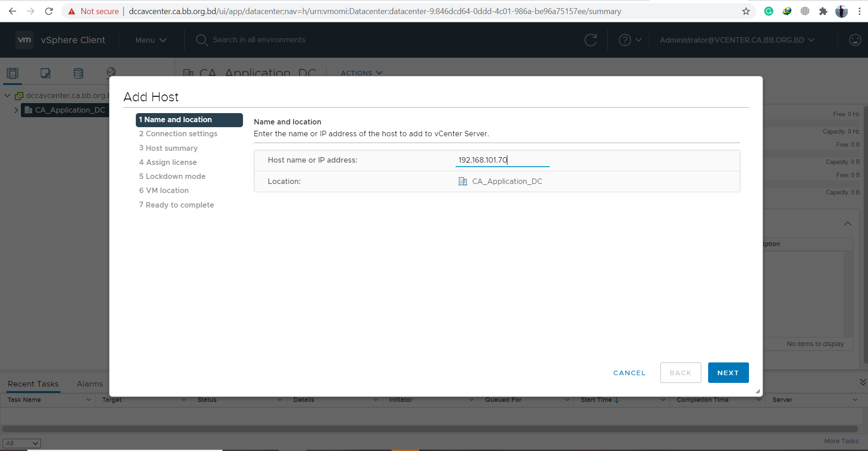The image size is (868, 451).
Task: Expand the CA_Application_DC tree node
Action: coord(16,110)
